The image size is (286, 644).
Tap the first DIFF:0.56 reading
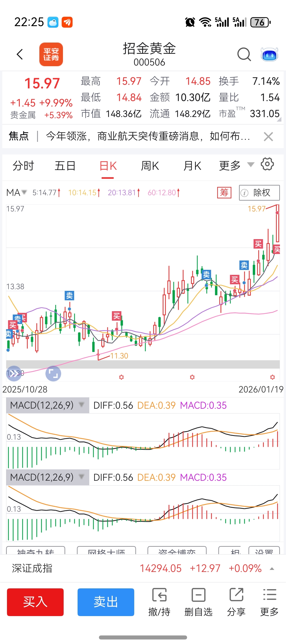click(113, 405)
